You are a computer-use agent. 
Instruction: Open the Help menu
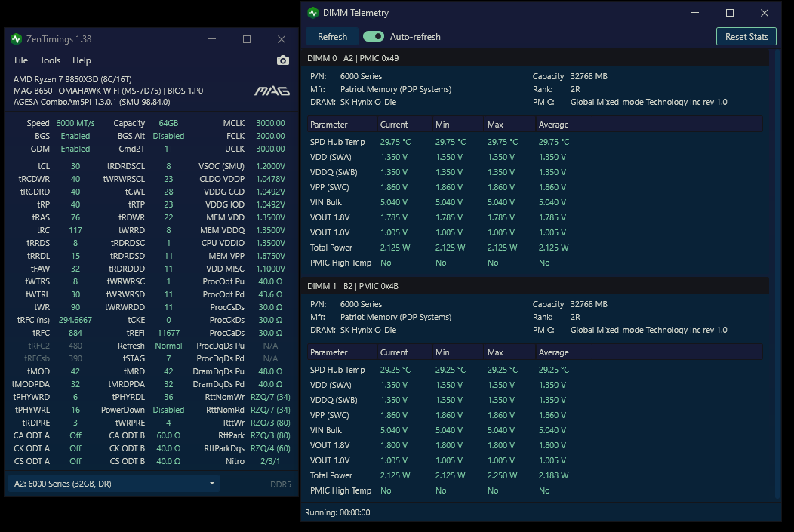pos(82,60)
